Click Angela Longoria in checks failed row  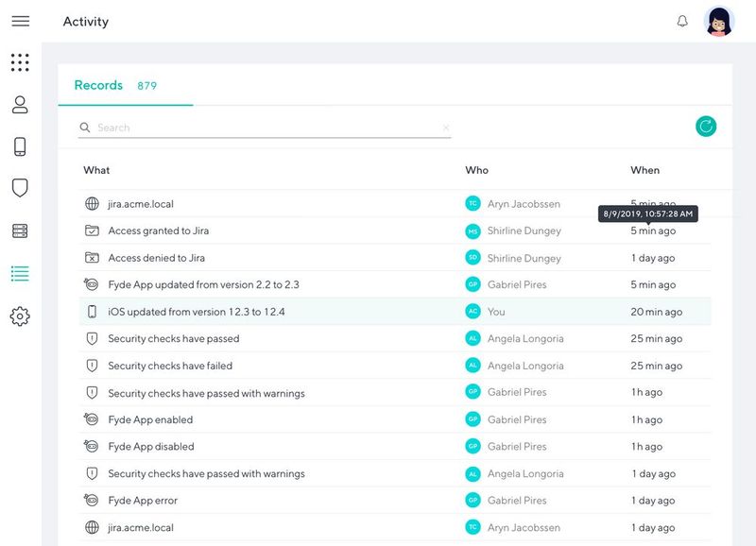coord(525,366)
